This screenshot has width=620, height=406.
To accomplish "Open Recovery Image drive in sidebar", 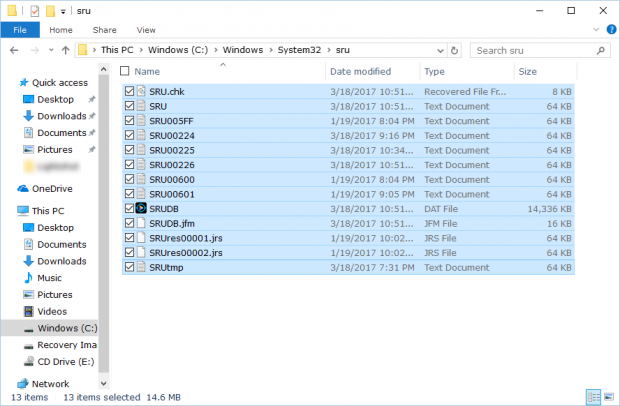I will (66, 345).
